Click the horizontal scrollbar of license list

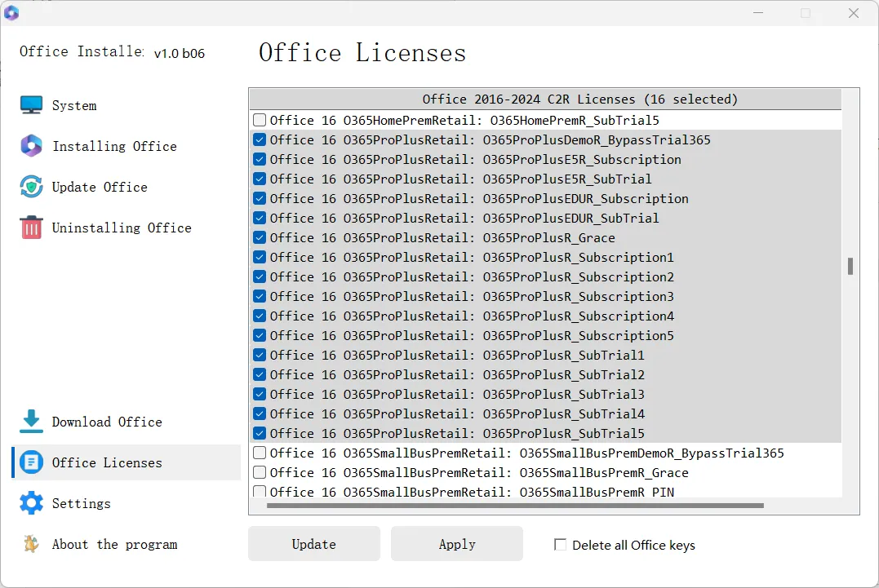point(515,506)
